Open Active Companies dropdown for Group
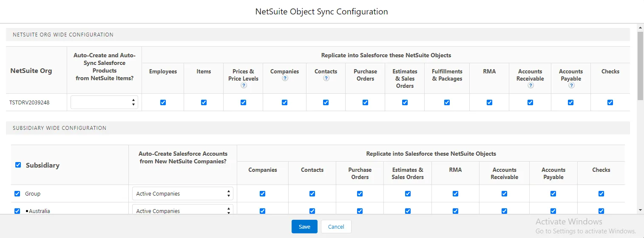Screen dimensions: 644x238 (x=183, y=193)
